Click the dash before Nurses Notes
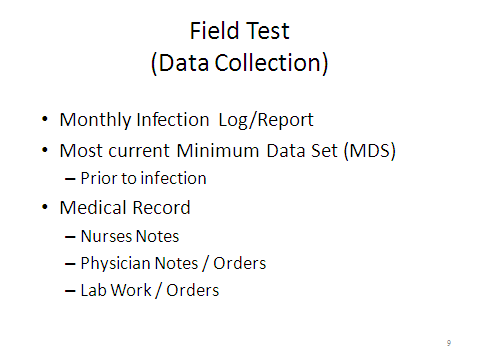The image size is (480, 360). click(70, 237)
